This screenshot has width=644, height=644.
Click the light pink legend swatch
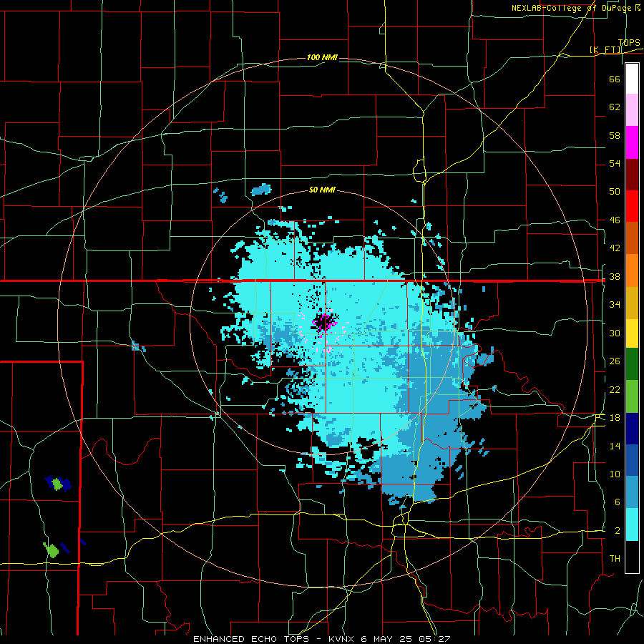(x=632, y=110)
